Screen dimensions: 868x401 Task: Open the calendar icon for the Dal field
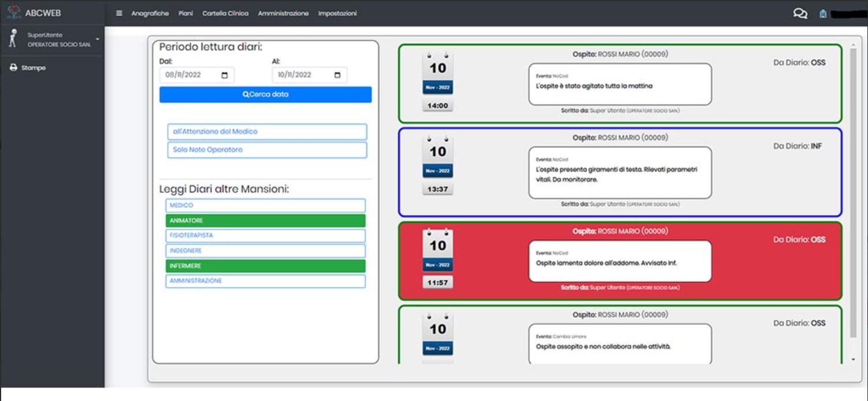[x=223, y=75]
